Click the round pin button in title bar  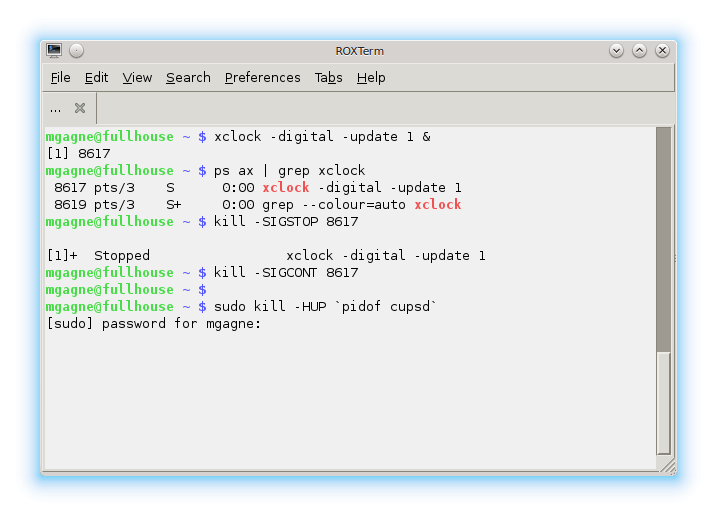tap(76, 50)
